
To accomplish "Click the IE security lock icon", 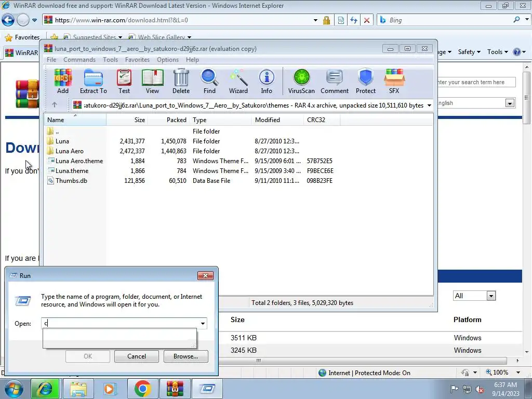I will tap(326, 20).
